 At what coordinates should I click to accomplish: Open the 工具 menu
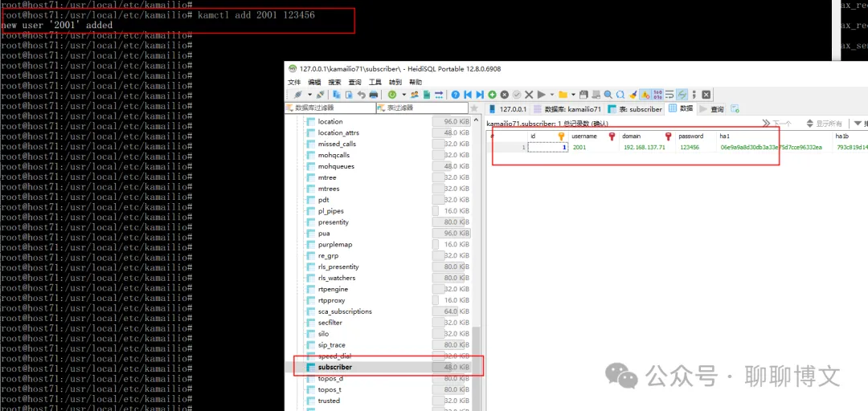point(375,82)
